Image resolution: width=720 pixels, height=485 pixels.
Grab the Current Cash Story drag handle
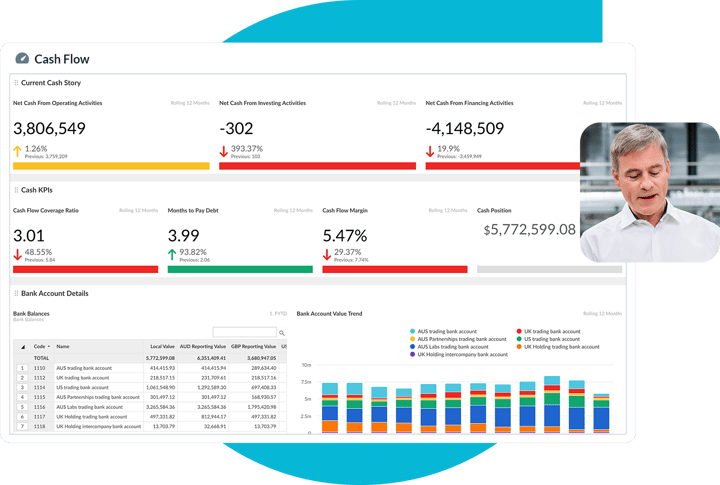pyautogui.click(x=16, y=83)
